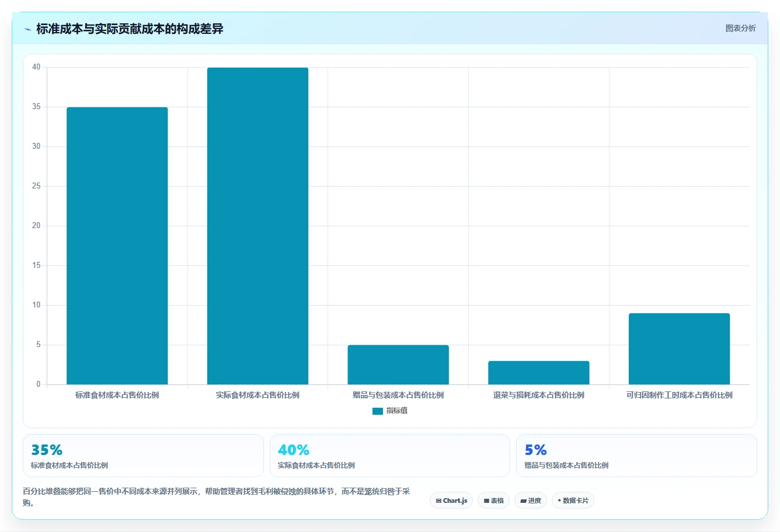Viewport: 780px width, 532px height.
Task: Open the 35% data card
Action: (x=143, y=456)
